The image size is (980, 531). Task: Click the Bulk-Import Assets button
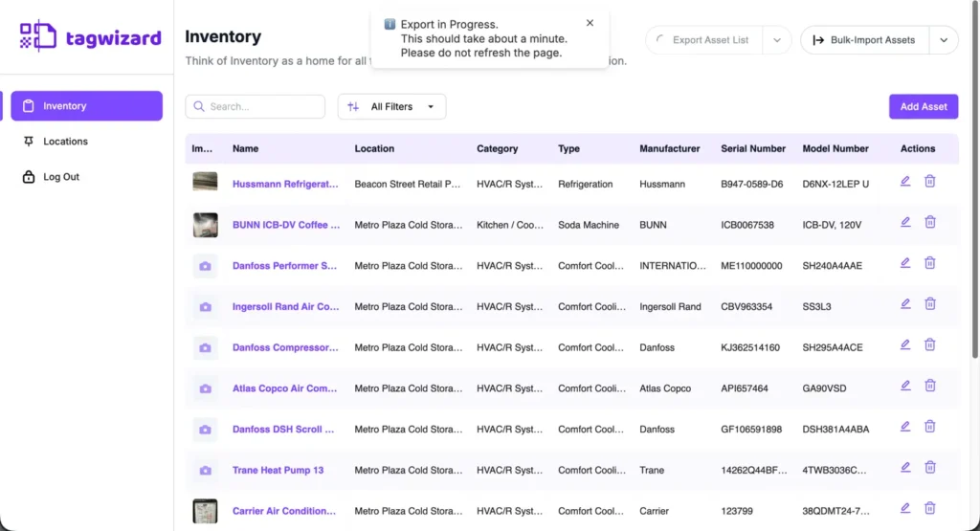coord(864,40)
